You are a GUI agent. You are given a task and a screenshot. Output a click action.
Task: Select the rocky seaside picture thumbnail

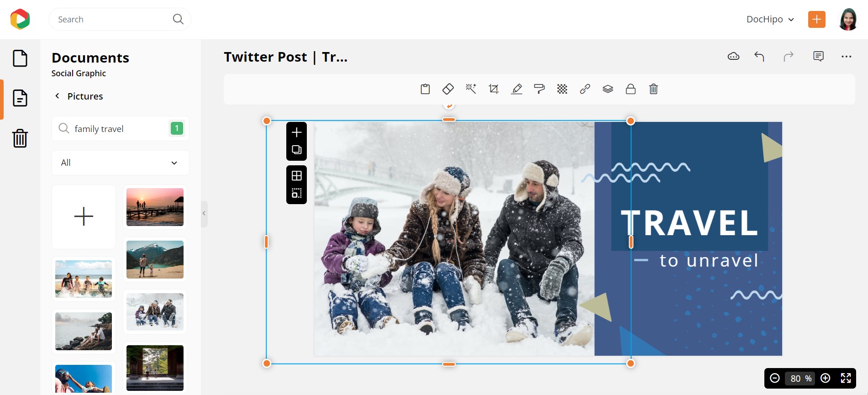point(84,332)
